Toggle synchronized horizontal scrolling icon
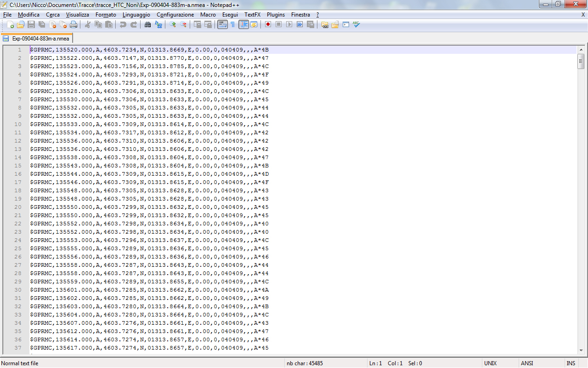Viewport: 588px width, 368px height. [208, 24]
